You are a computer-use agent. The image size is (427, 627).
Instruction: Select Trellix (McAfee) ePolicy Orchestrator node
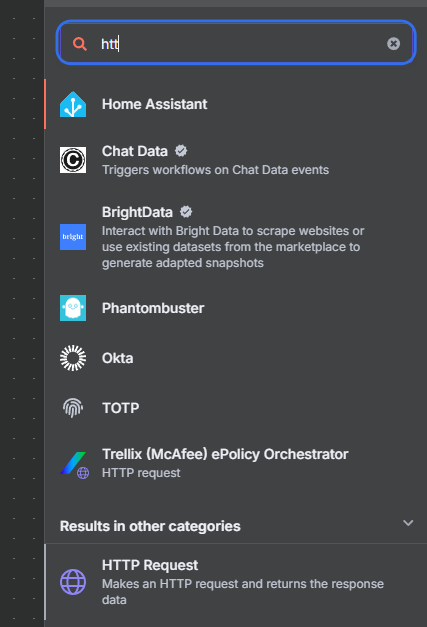(235, 463)
